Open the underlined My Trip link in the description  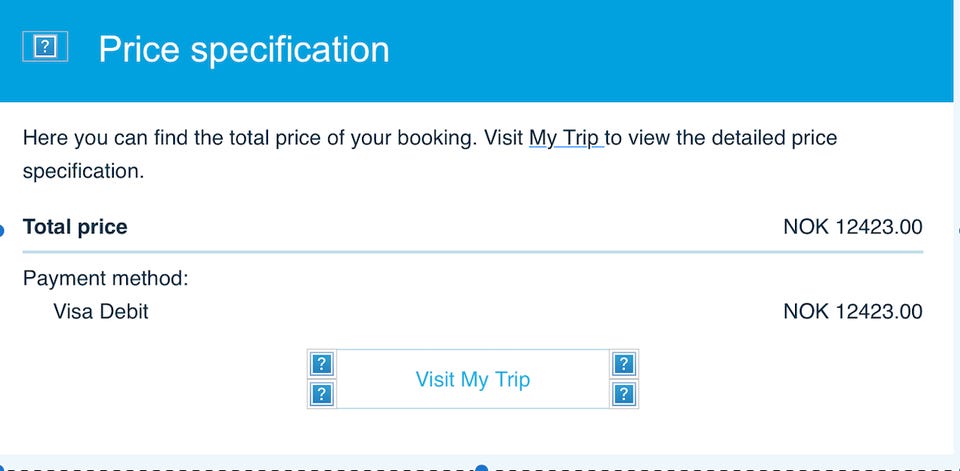[x=565, y=137]
